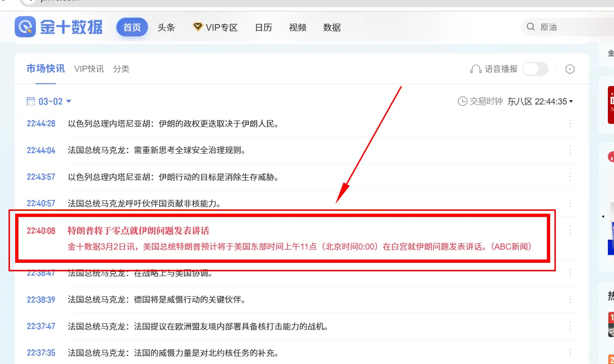Image resolution: width=614 pixels, height=364 pixels.
Task: Click the 交易时钟 clock icon
Action: coord(462,101)
